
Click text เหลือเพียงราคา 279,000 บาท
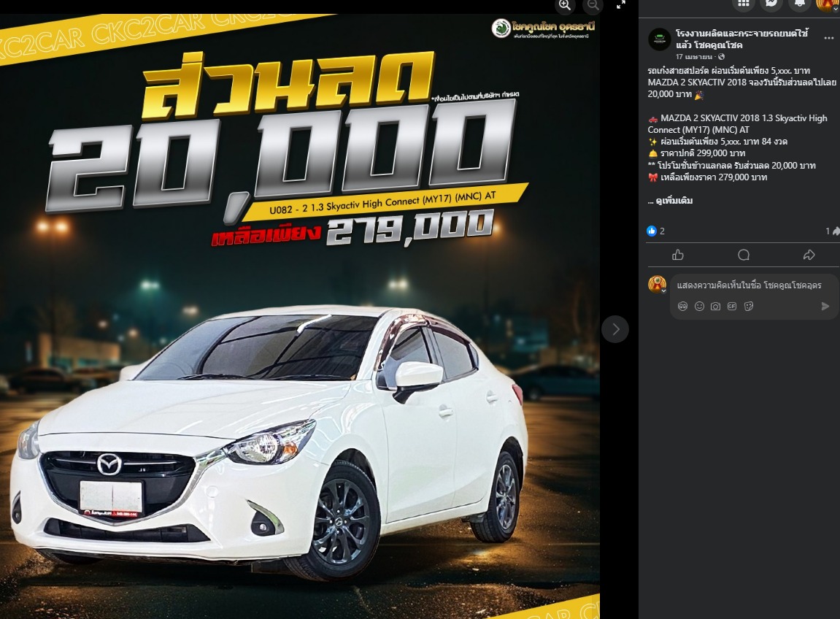(x=714, y=177)
